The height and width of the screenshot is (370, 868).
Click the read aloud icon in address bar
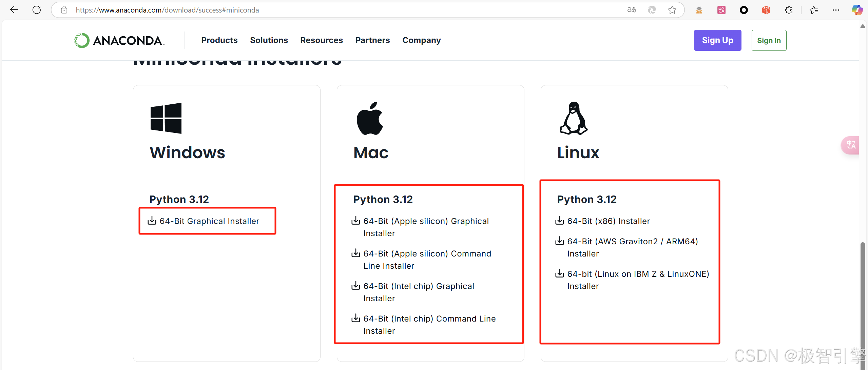pos(631,10)
